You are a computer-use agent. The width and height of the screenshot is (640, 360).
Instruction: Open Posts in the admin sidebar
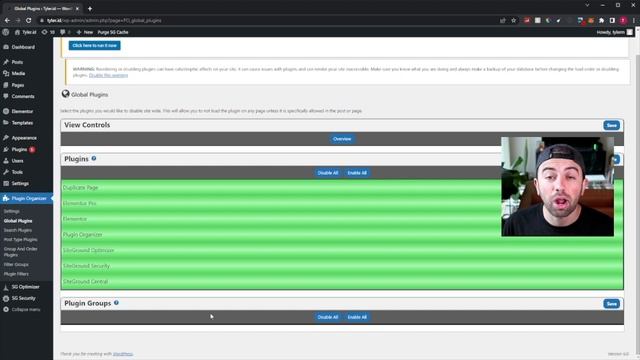click(17, 62)
